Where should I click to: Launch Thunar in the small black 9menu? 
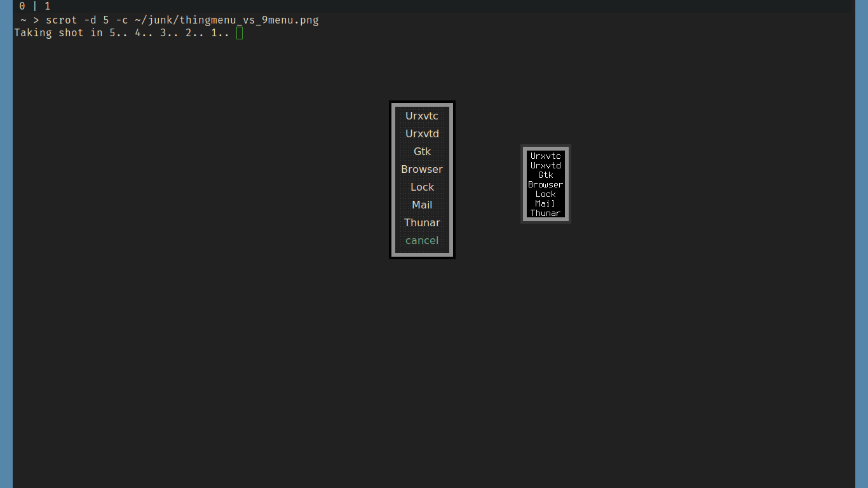click(x=546, y=213)
